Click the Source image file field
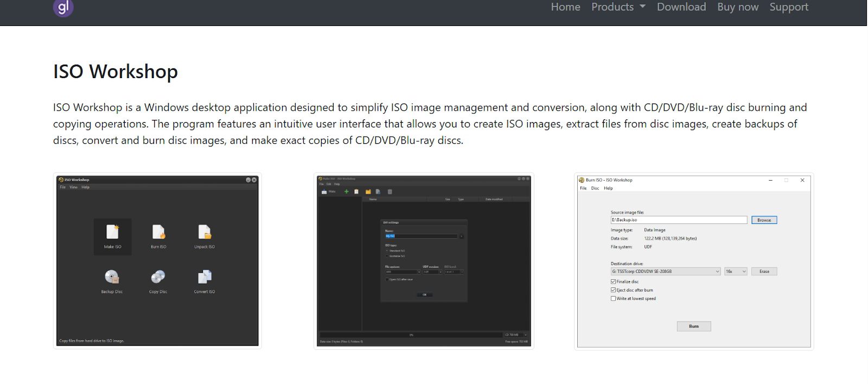 pos(678,220)
